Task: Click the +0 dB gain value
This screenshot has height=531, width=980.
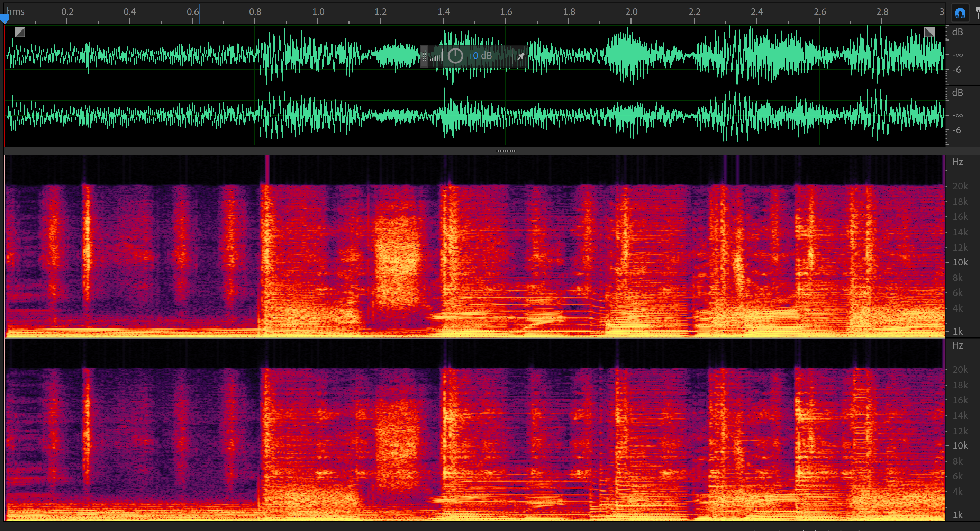Action: point(479,56)
